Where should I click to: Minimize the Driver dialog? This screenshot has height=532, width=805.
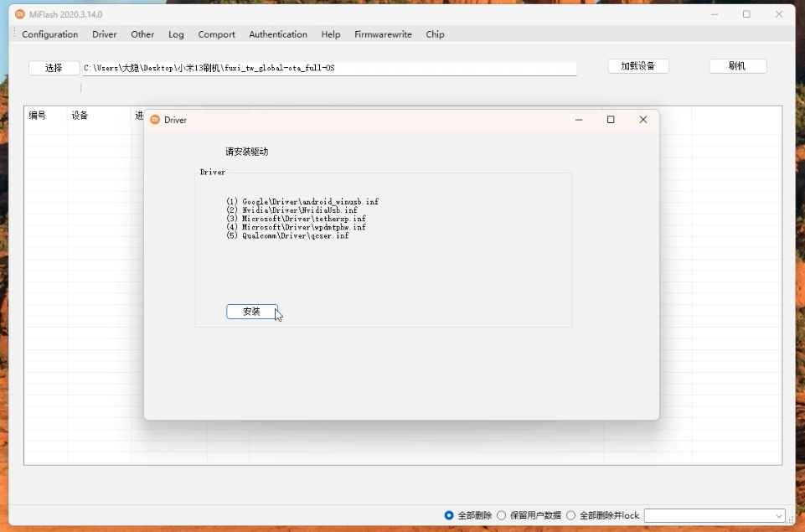(x=579, y=120)
